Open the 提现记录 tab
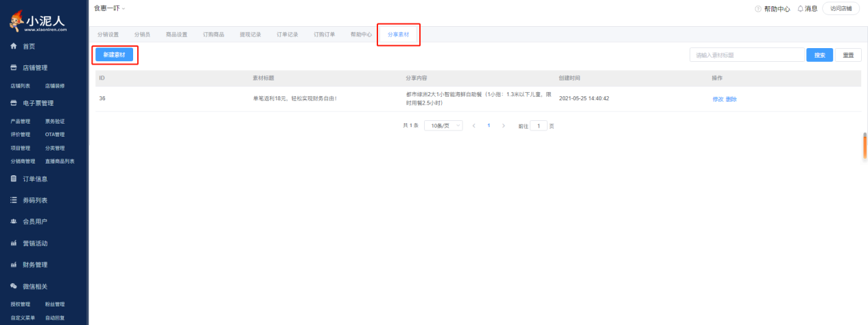 click(x=250, y=34)
